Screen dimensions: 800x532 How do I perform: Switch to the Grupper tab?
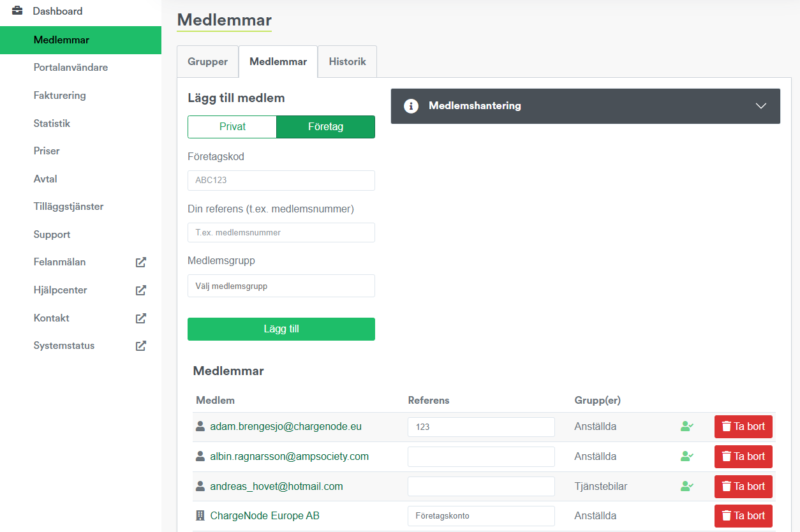point(207,62)
